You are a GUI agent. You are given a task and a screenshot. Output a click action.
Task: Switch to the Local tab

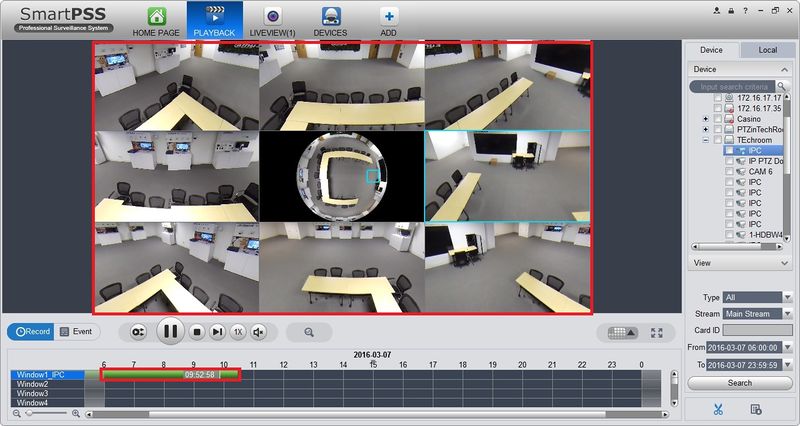[767, 49]
